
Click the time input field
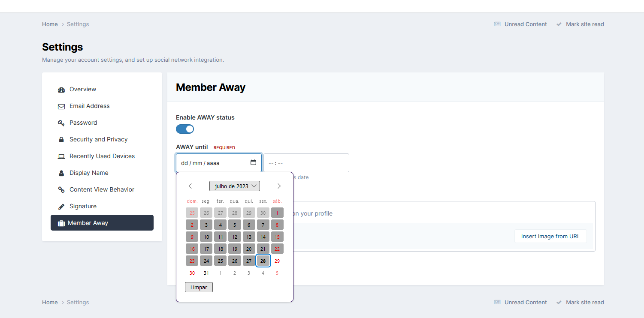point(306,163)
